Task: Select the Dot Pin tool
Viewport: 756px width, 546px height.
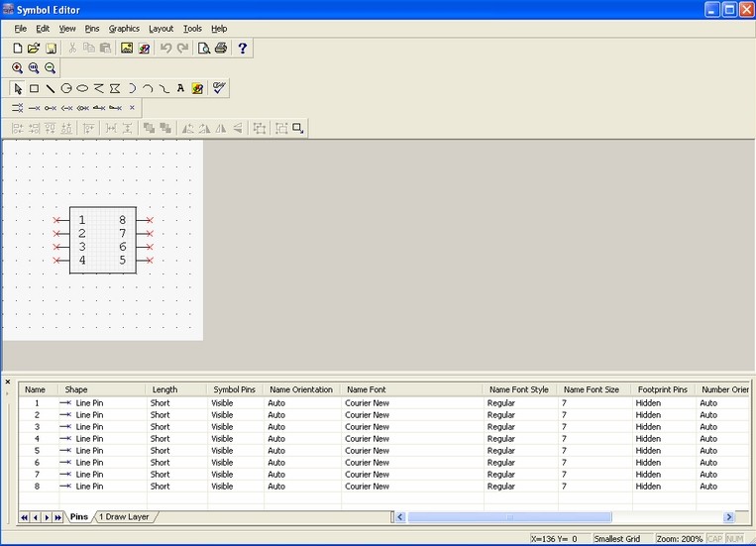Action: click(51, 108)
